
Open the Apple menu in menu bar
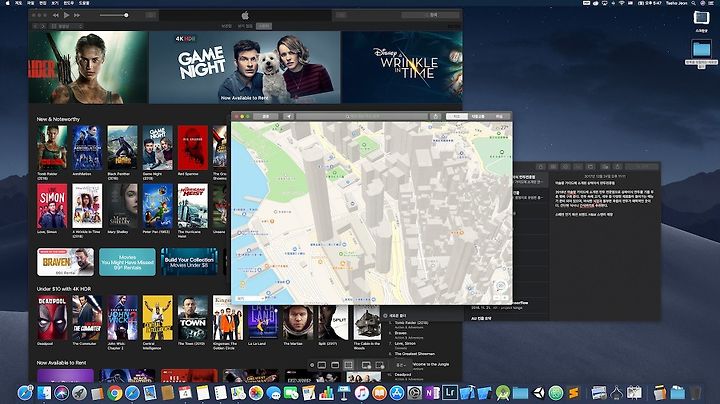(x=7, y=3)
